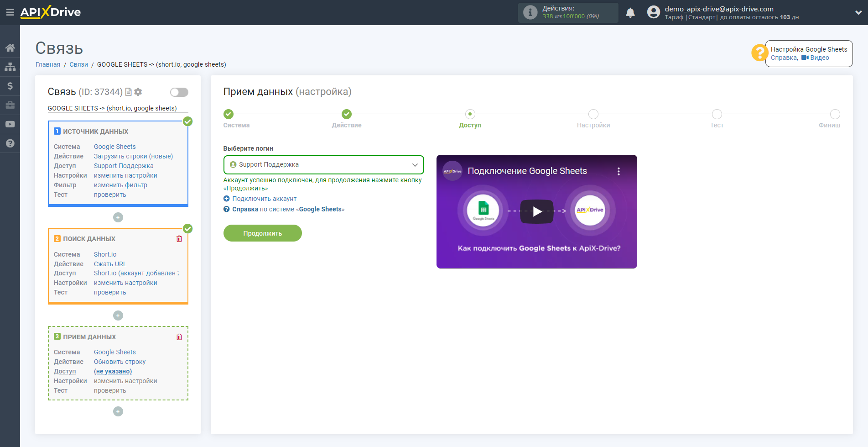868x447 pixels.
Task: Click search block изменить настройки link
Action: (125, 283)
